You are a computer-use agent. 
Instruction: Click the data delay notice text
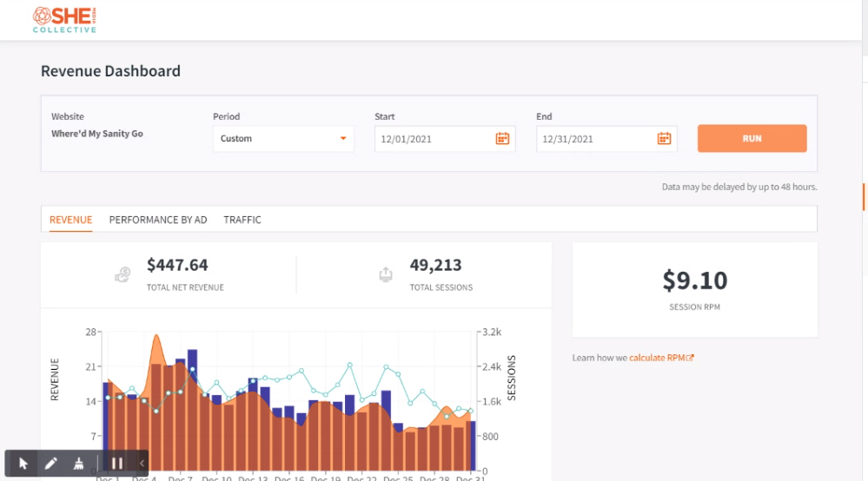pyautogui.click(x=739, y=187)
